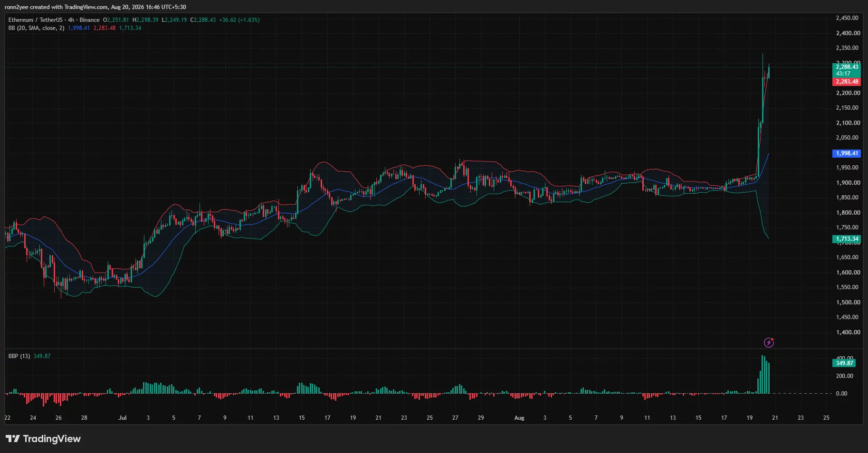This screenshot has height=453, width=868.
Task: Click the 29 date label on time axis
Action: (x=481, y=418)
